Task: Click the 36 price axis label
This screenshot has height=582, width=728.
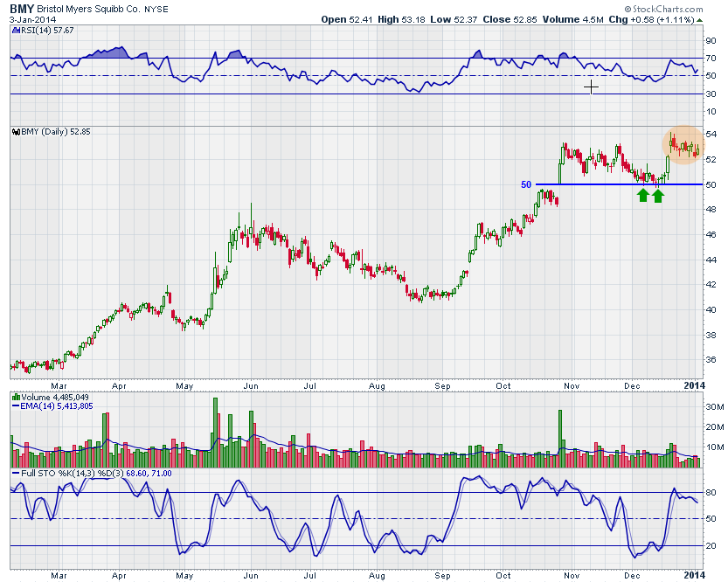Action: [711, 360]
